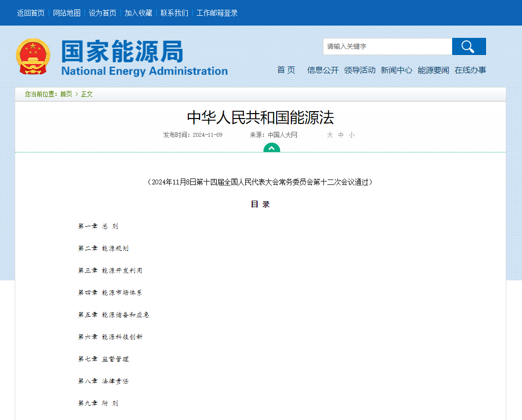
Task: Collapse header with green up-arrow icon
Action: tap(272, 148)
